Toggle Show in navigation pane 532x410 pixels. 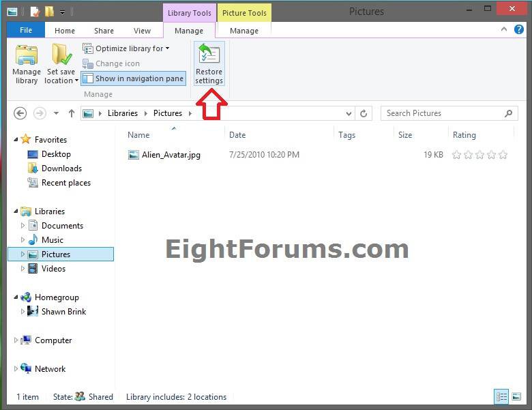133,78
